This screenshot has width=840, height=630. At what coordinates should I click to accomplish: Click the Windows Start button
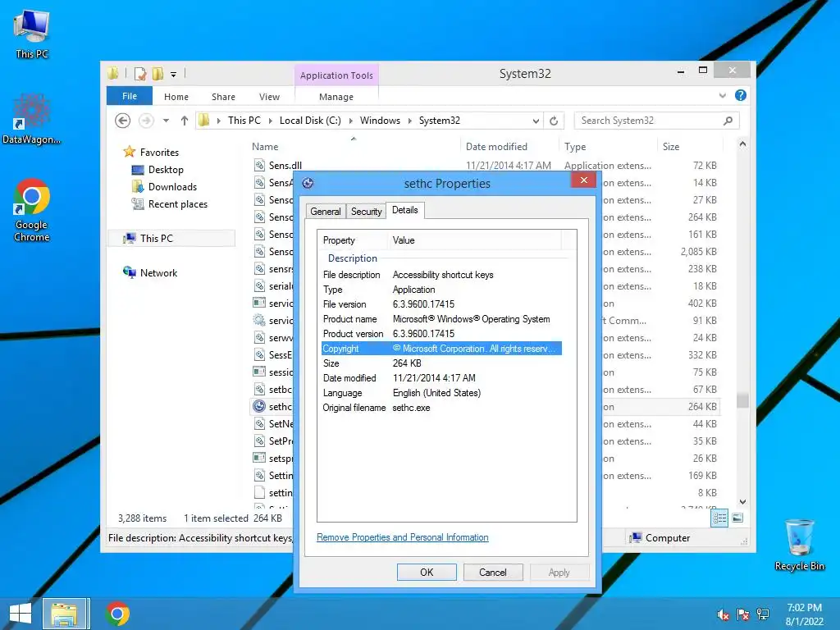(x=21, y=614)
